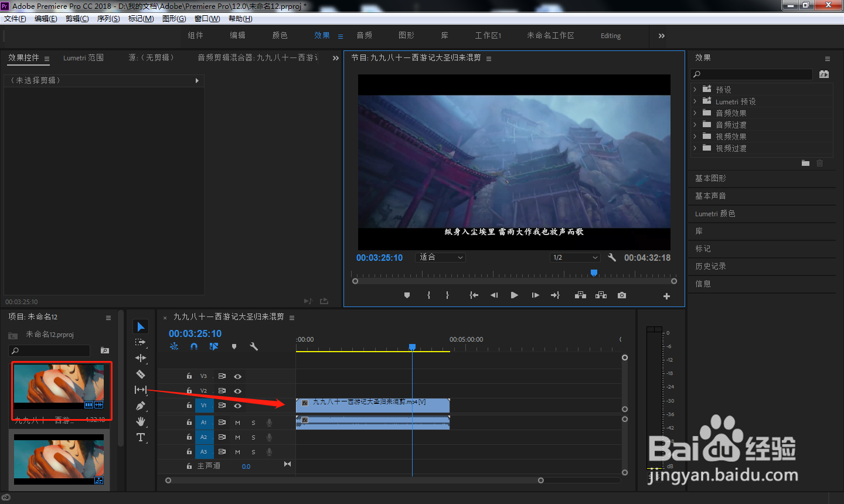Image resolution: width=844 pixels, height=504 pixels.
Task: Click Mark In button
Action: point(429,295)
